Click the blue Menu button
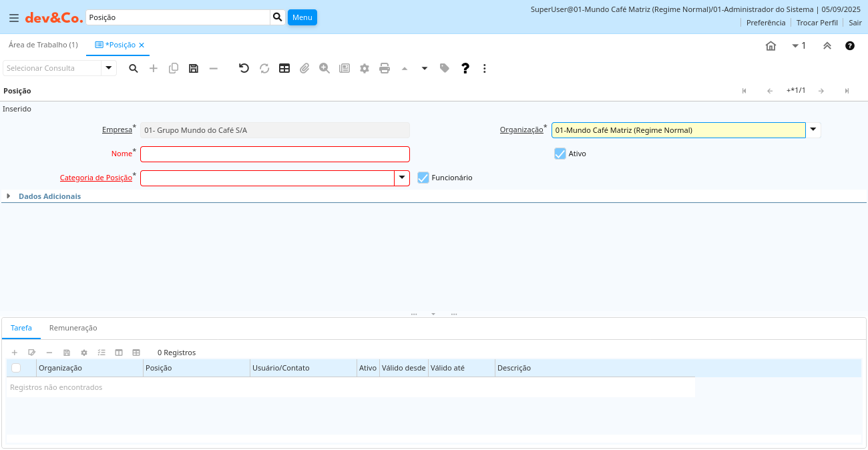The width and height of the screenshot is (868, 450). pyautogui.click(x=302, y=17)
